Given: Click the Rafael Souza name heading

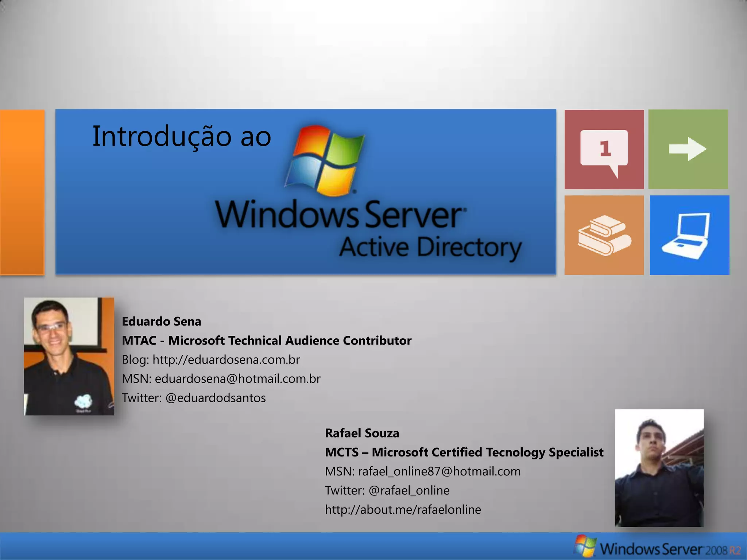Looking at the screenshot, I should [x=362, y=433].
